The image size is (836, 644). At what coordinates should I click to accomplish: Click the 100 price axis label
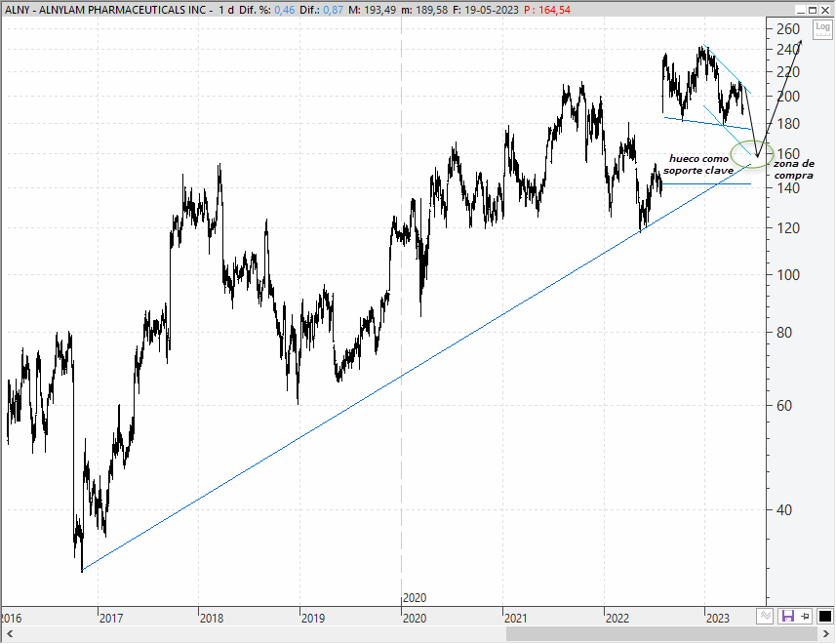pos(788,274)
